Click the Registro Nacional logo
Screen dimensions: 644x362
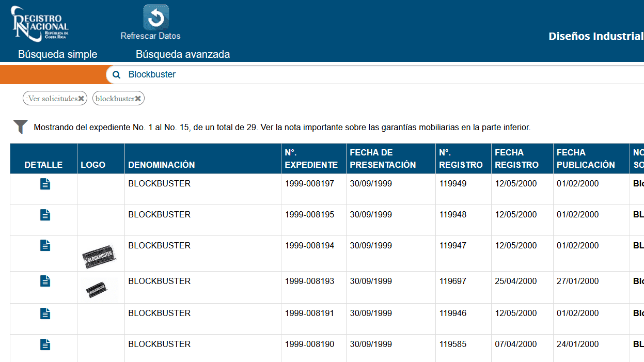(x=39, y=22)
